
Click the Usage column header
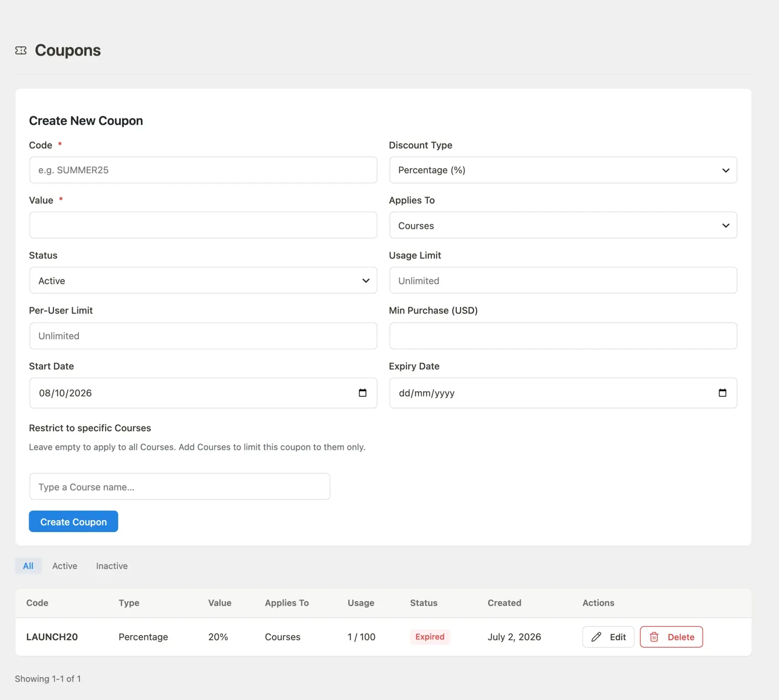click(361, 603)
